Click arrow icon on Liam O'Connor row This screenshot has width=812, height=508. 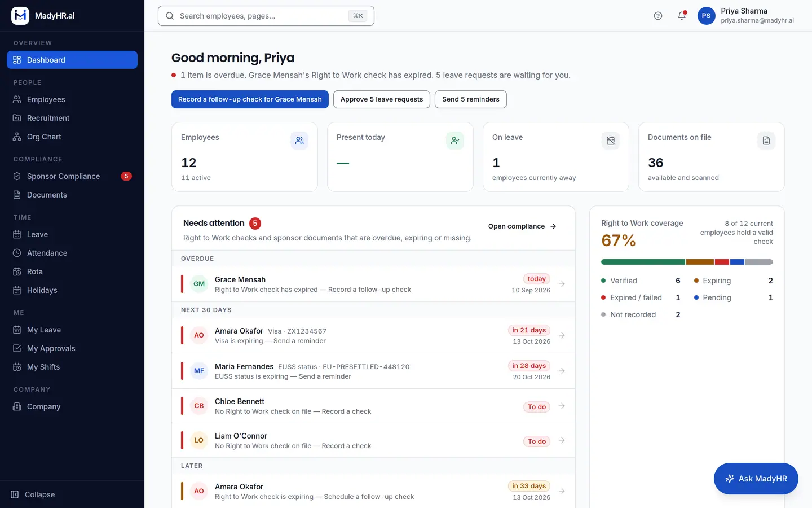coord(562,440)
